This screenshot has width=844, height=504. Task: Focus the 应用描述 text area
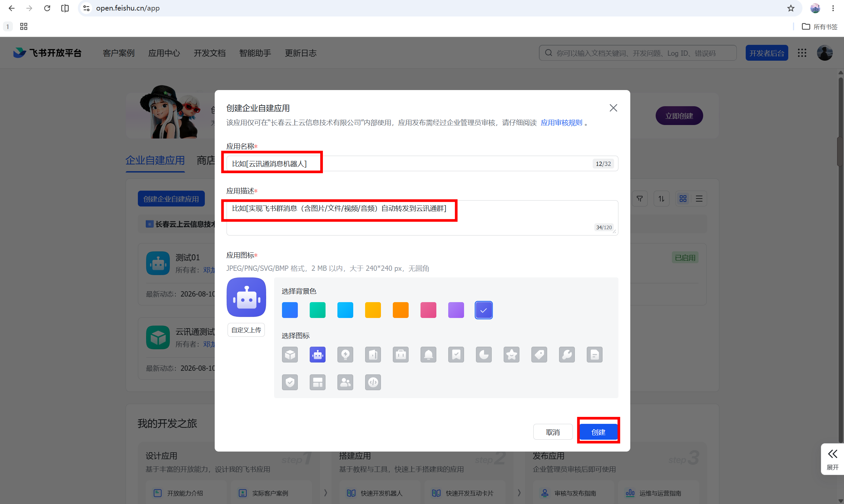click(x=422, y=218)
